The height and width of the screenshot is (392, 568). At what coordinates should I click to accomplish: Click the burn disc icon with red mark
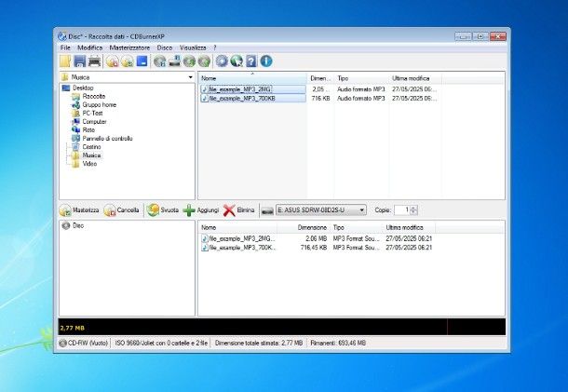[113, 61]
